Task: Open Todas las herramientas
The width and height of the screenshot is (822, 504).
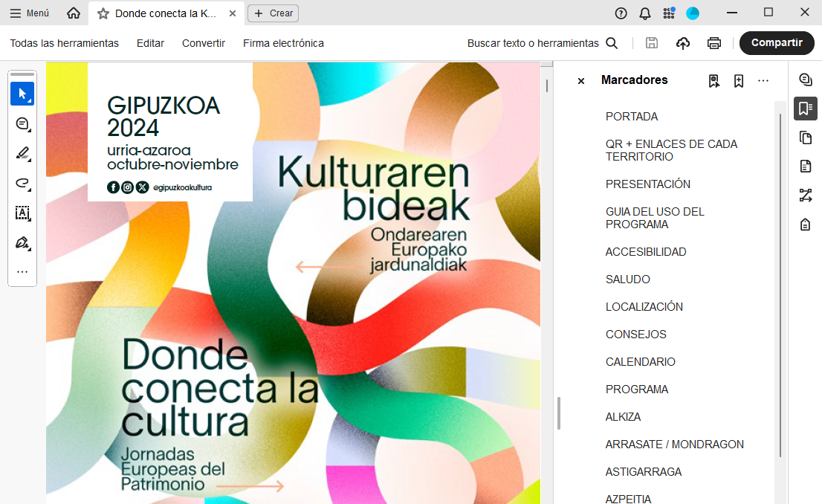Action: tap(65, 43)
